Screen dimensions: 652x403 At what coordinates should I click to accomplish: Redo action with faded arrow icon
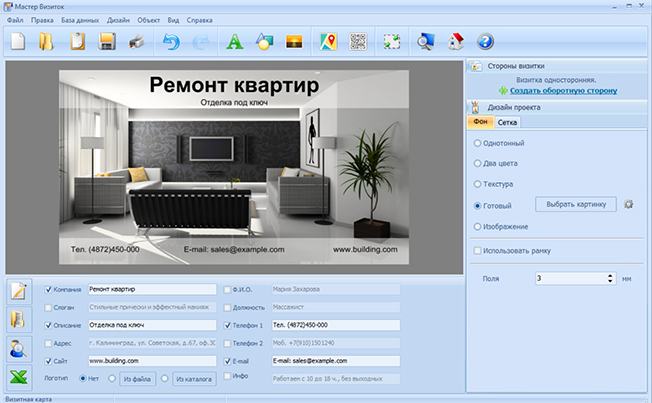pyautogui.click(x=200, y=42)
